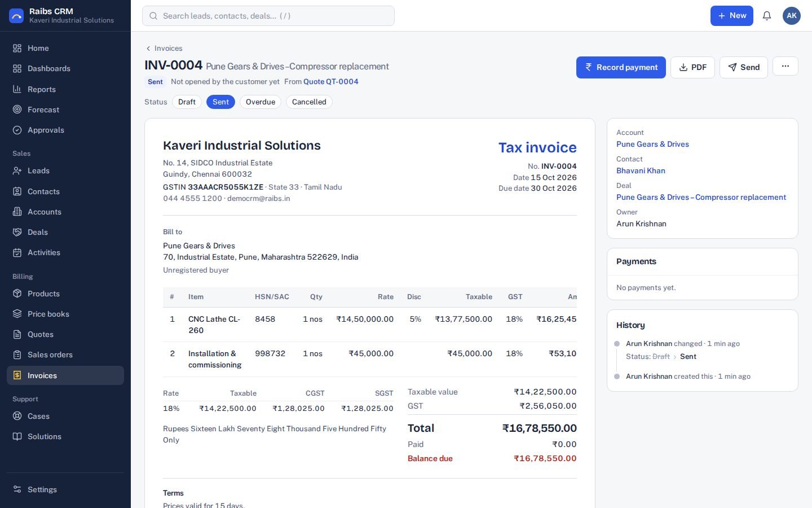812x508 pixels.
Task: Open the Pune Gears & Drives account link
Action: click(x=652, y=144)
